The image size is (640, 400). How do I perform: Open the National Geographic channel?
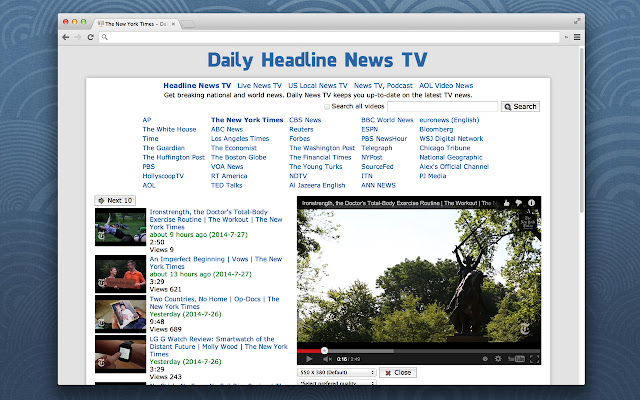tap(451, 157)
